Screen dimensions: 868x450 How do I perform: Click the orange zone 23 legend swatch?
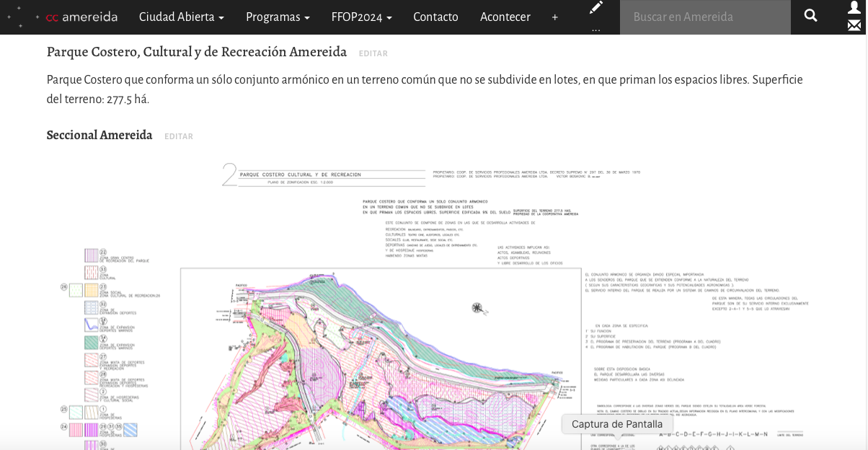pyautogui.click(x=91, y=290)
